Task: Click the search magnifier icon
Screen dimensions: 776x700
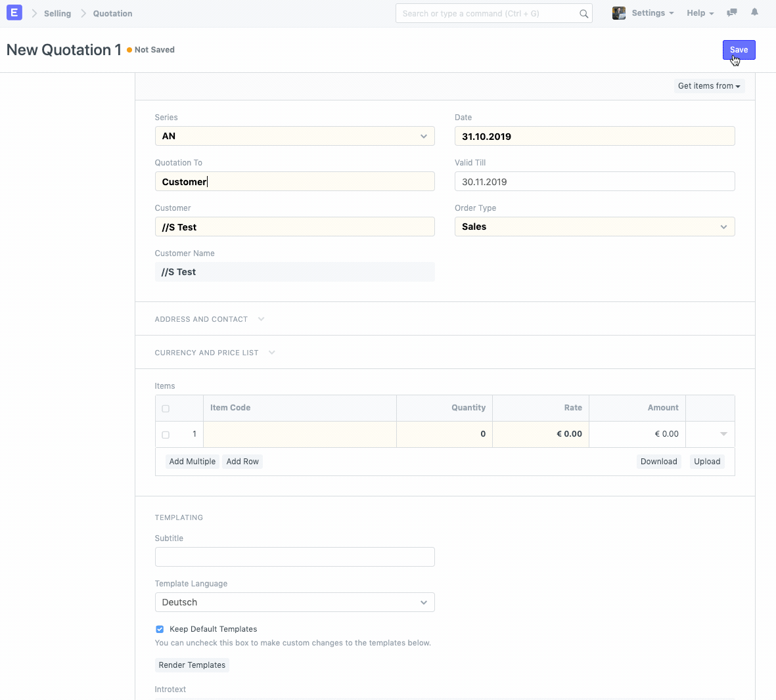Action: point(583,13)
